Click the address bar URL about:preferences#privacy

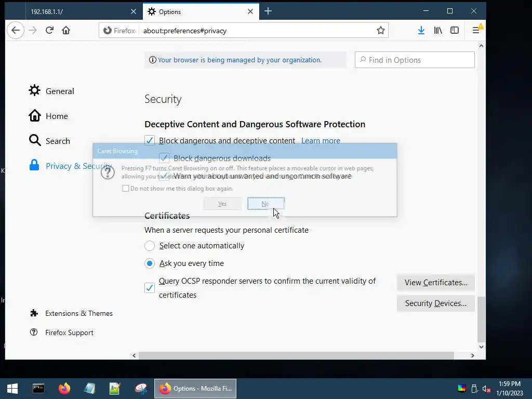coord(185,31)
